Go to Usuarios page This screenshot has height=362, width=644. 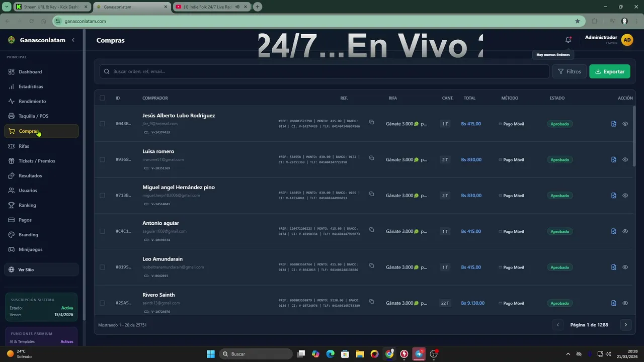41,191
